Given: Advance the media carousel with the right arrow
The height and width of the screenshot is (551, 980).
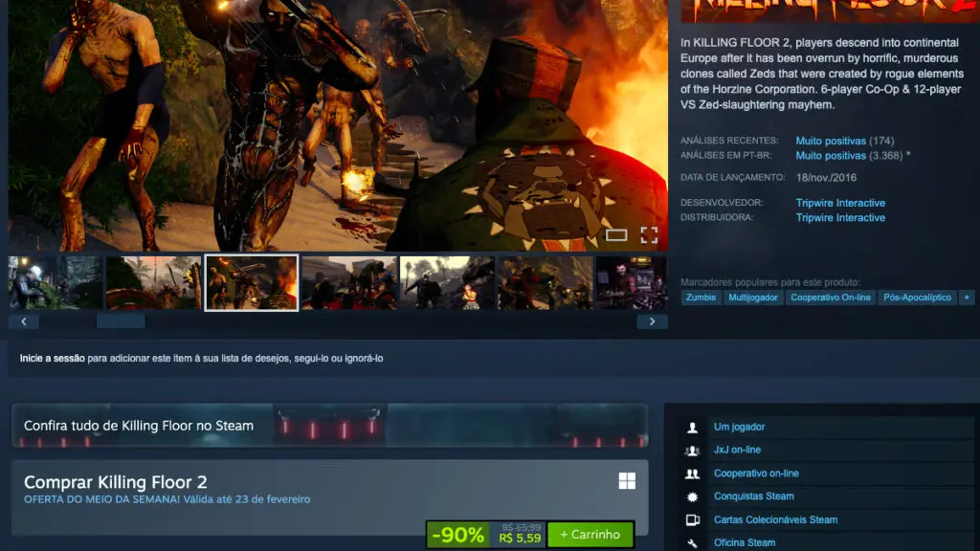Looking at the screenshot, I should pos(653,321).
